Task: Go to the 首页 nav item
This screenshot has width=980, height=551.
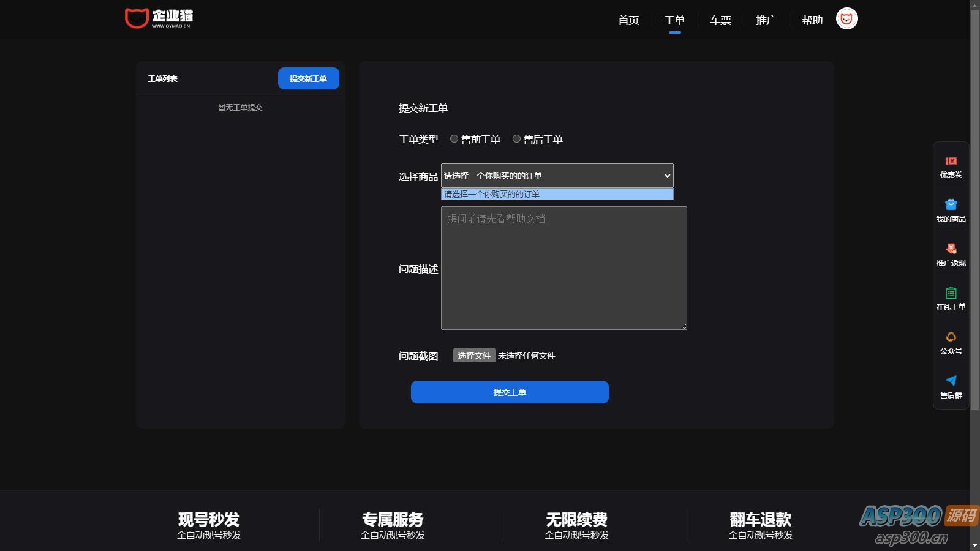Action: 628,20
